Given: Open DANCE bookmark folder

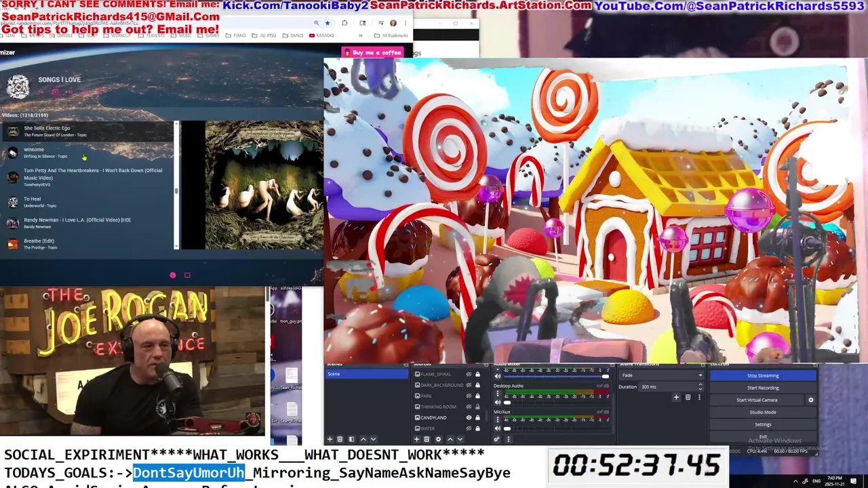Looking at the screenshot, I should click(293, 35).
